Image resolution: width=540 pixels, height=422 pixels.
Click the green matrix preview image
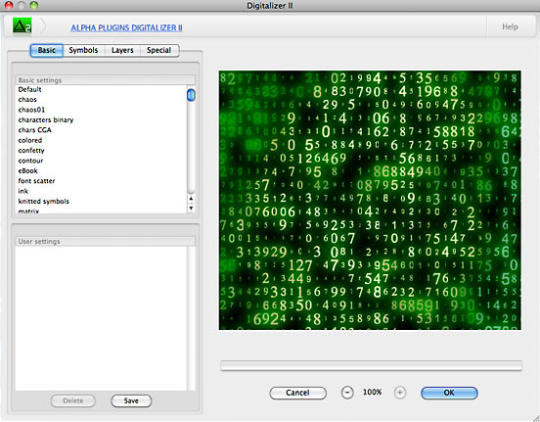370,200
